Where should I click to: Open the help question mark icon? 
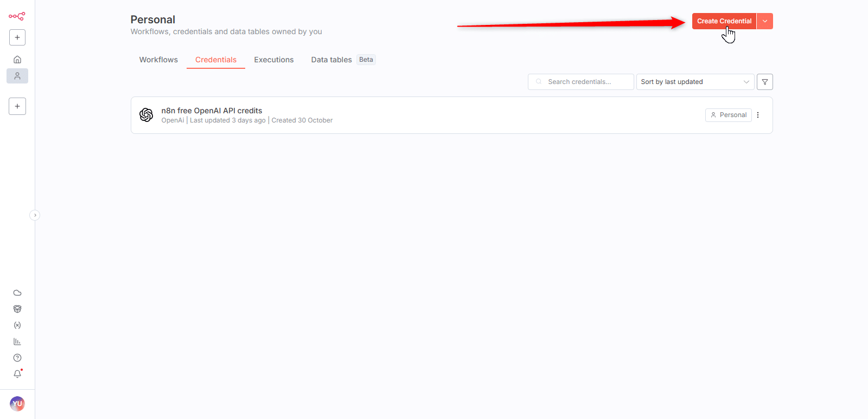17,358
